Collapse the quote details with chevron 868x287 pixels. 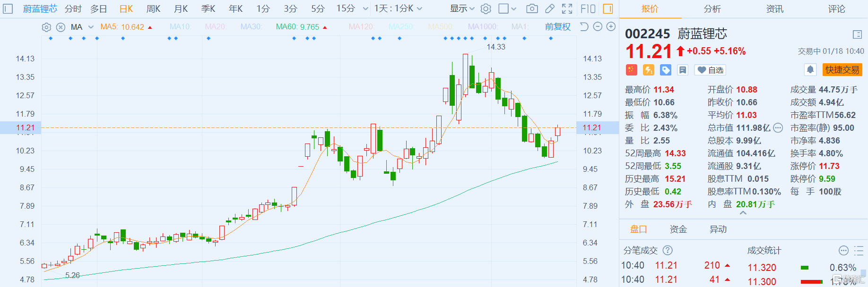tap(743, 213)
